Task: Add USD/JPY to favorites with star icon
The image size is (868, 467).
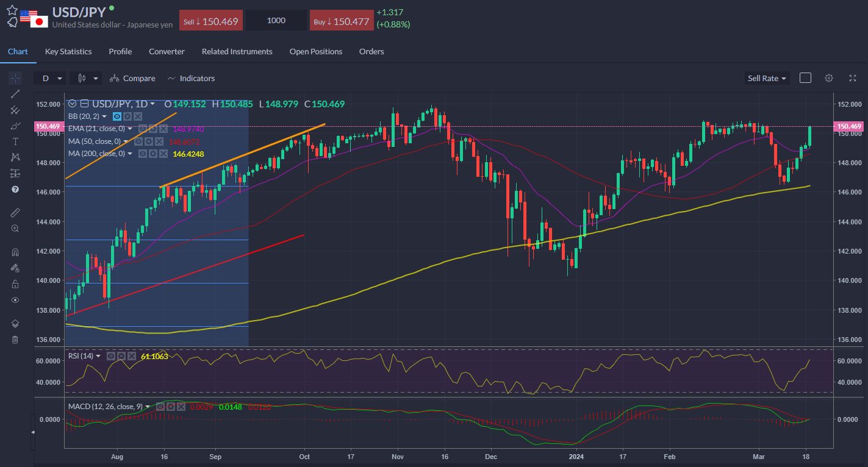Action: [12, 10]
